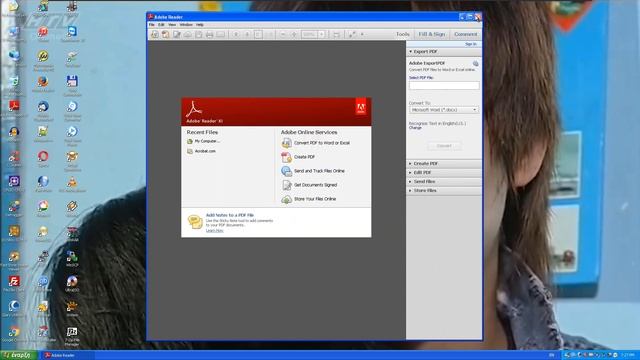Click the Read Mode toolbar icon

tap(352, 35)
